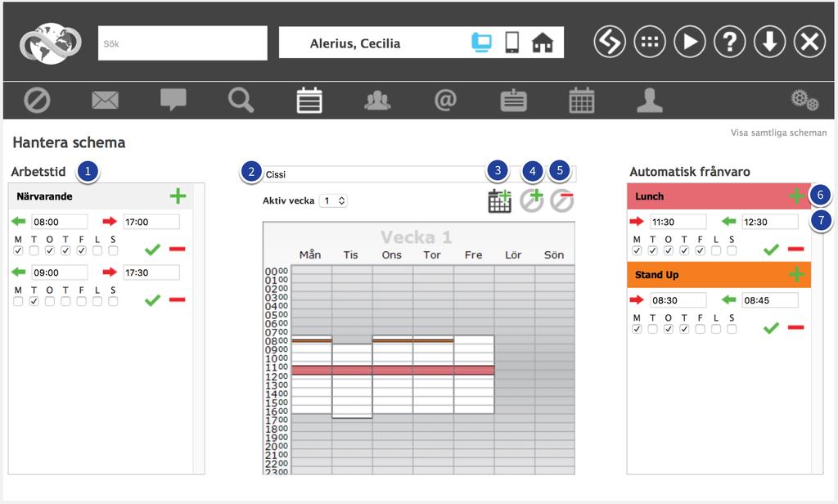The height and width of the screenshot is (504, 838).
Task: Open the month grid calendar icon
Action: (582, 100)
